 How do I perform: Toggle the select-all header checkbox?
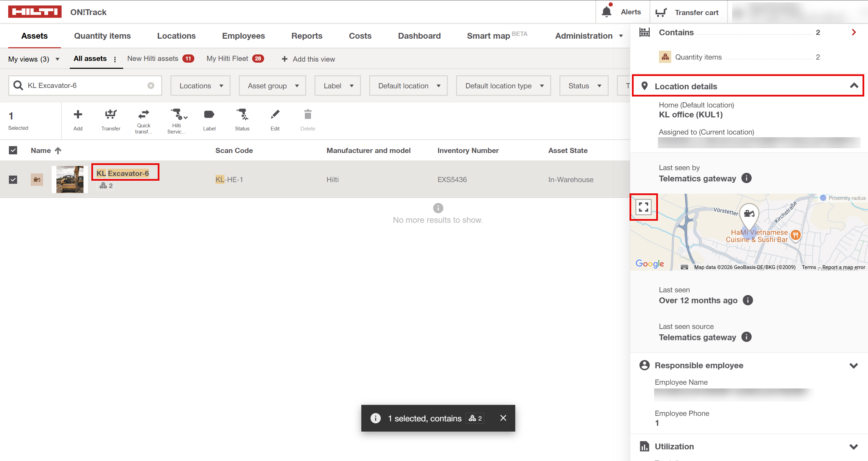13,150
